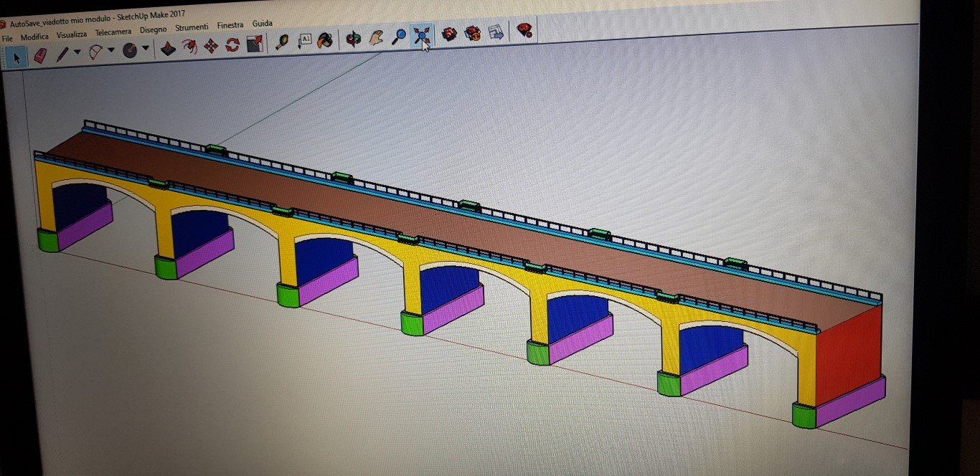
Task: Select the Pan hand tool
Action: pyautogui.click(x=376, y=37)
